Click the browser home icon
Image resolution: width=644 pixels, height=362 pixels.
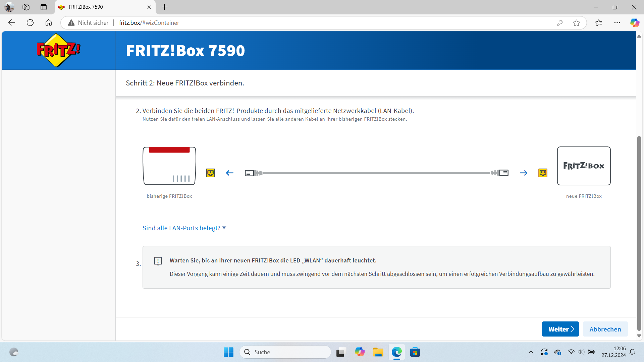(x=49, y=23)
